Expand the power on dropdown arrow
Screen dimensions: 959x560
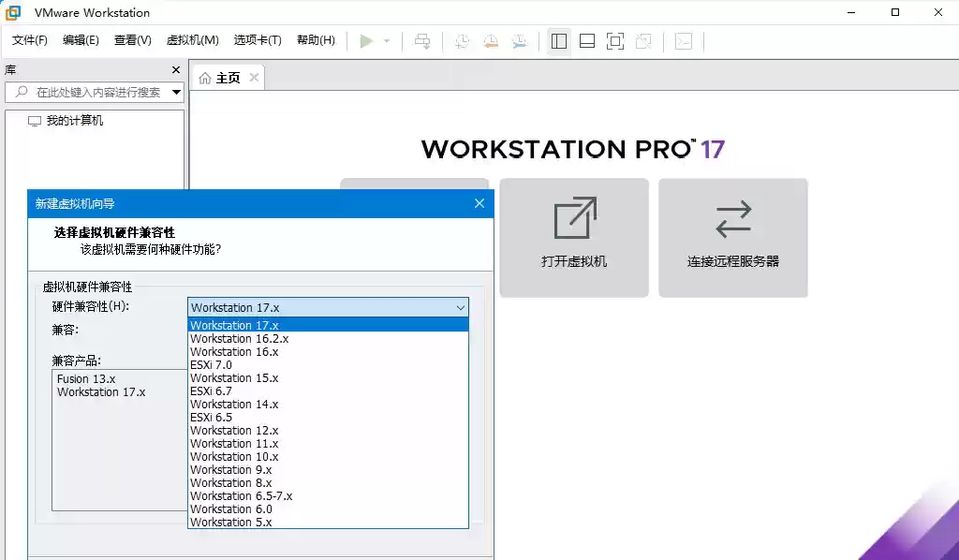387,41
